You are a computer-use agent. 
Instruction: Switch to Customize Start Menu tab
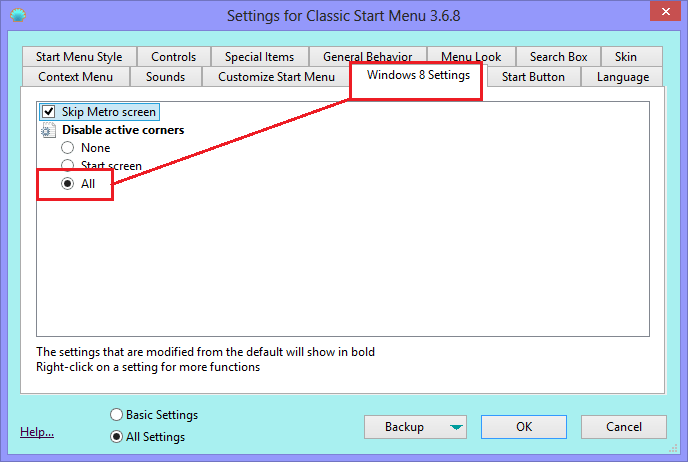tap(276, 77)
